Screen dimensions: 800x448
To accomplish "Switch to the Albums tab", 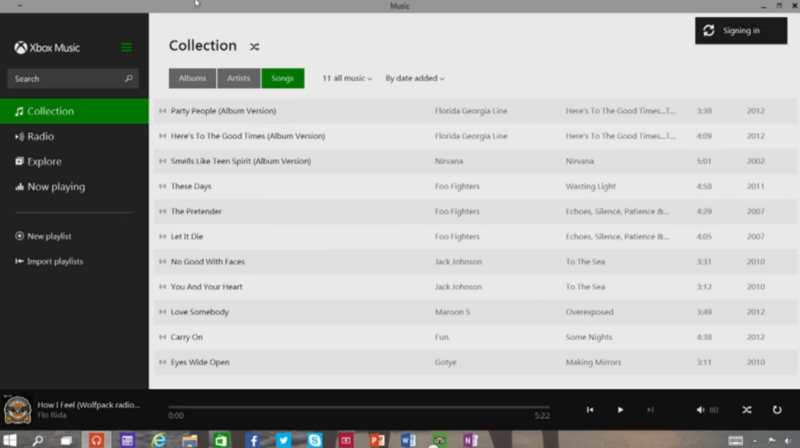I will (192, 78).
